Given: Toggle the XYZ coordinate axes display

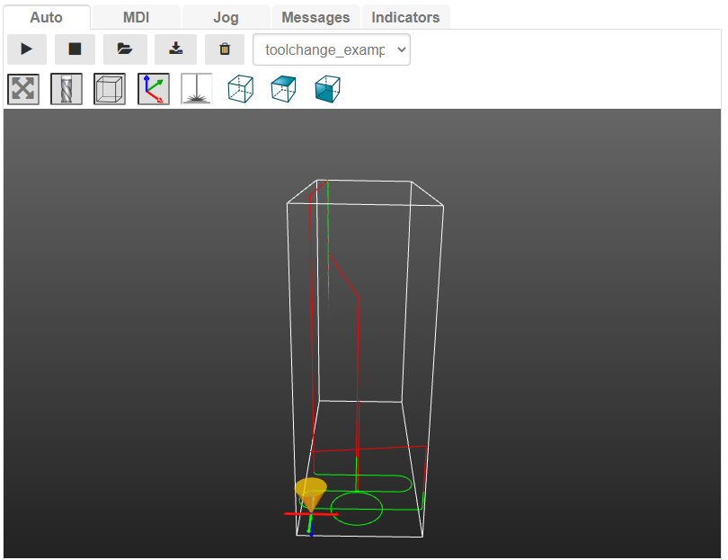Looking at the screenshot, I should 153,89.
